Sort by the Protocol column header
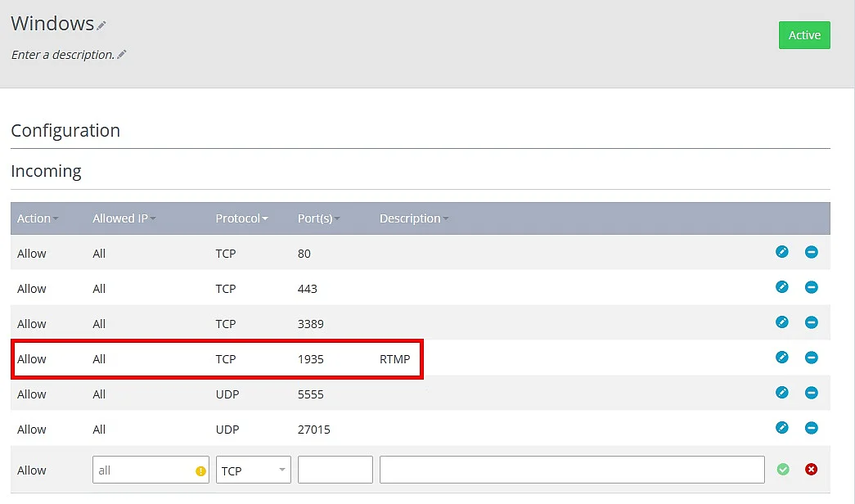This screenshot has width=855, height=504. pos(241,218)
